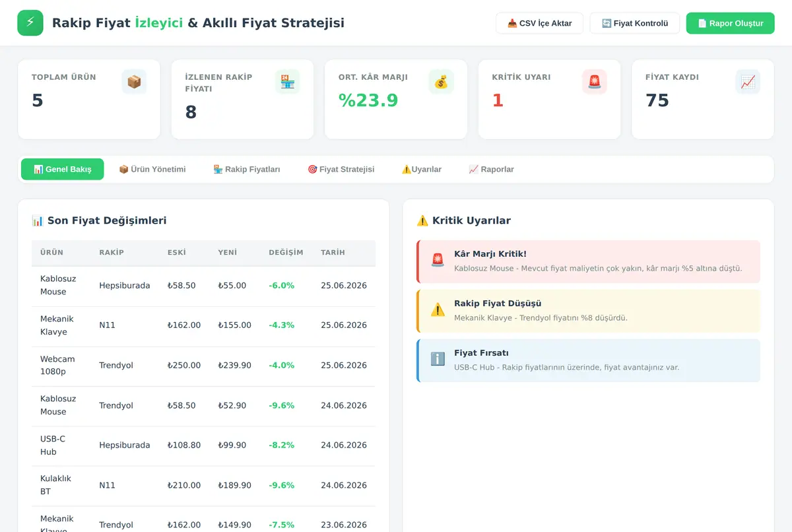Viewport: 792px width, 532px height.
Task: Click the ₺99.90 new price cell
Action: (x=232, y=445)
